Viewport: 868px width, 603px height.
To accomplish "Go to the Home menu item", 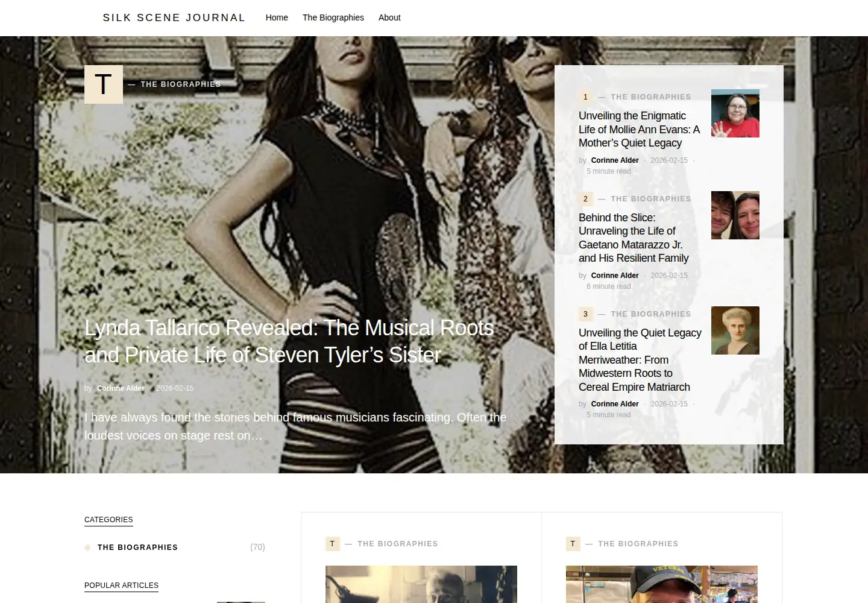I will (277, 17).
